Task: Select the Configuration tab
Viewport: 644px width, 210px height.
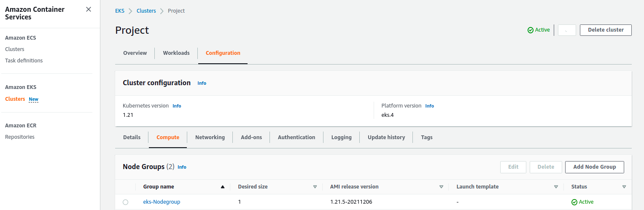Action: tap(223, 53)
